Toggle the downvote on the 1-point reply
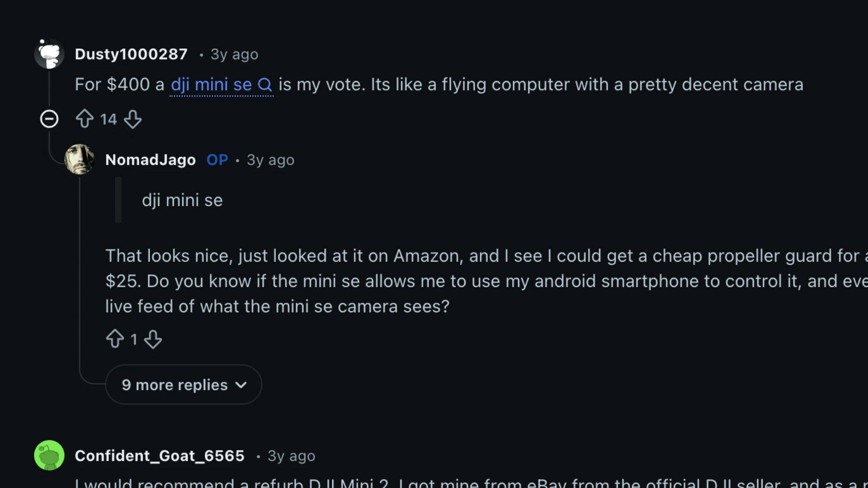The height and width of the screenshot is (488, 868). click(x=153, y=339)
